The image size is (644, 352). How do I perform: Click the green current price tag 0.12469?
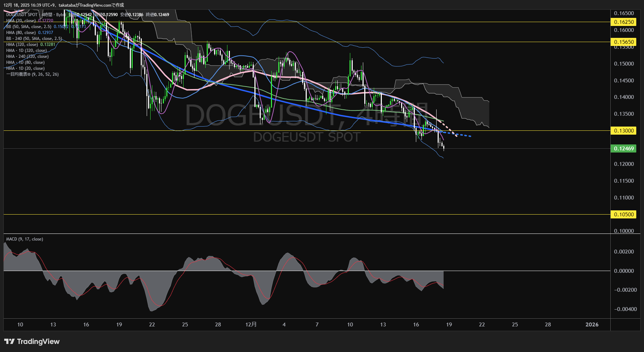pyautogui.click(x=624, y=149)
